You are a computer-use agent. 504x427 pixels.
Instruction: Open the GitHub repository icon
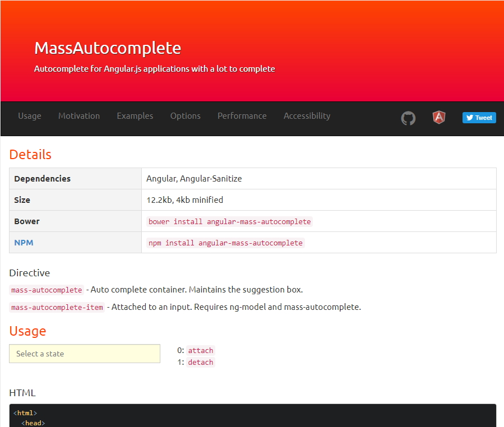tap(408, 118)
